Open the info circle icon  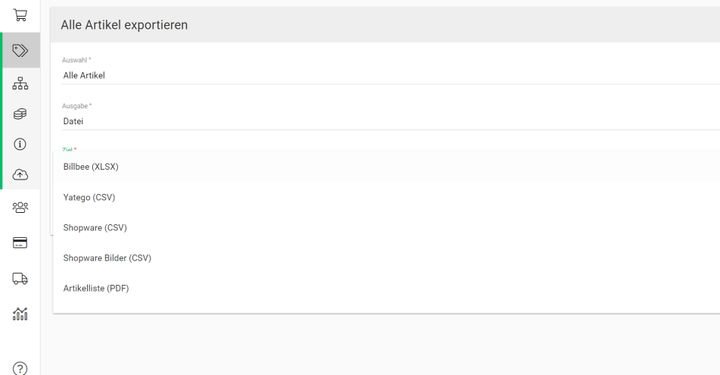pos(20,144)
